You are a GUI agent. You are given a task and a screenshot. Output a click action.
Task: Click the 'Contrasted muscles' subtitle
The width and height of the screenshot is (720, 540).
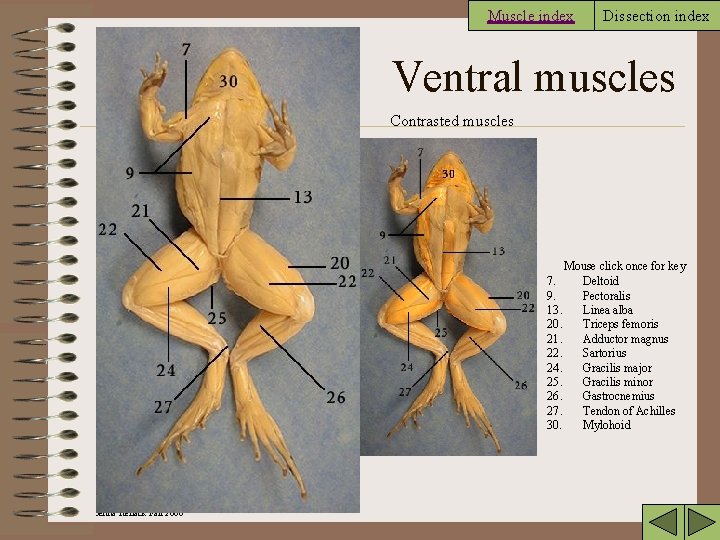click(452, 121)
